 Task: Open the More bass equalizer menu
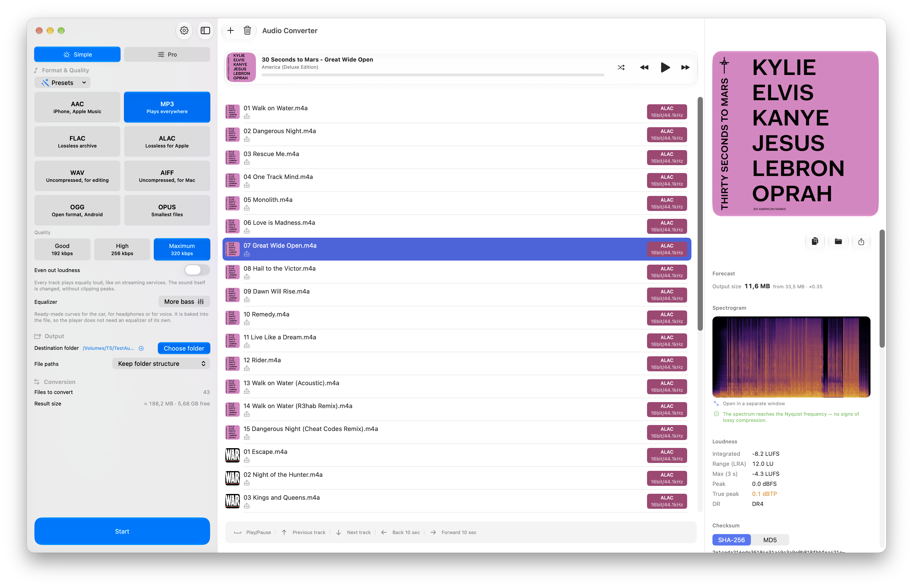[184, 302]
